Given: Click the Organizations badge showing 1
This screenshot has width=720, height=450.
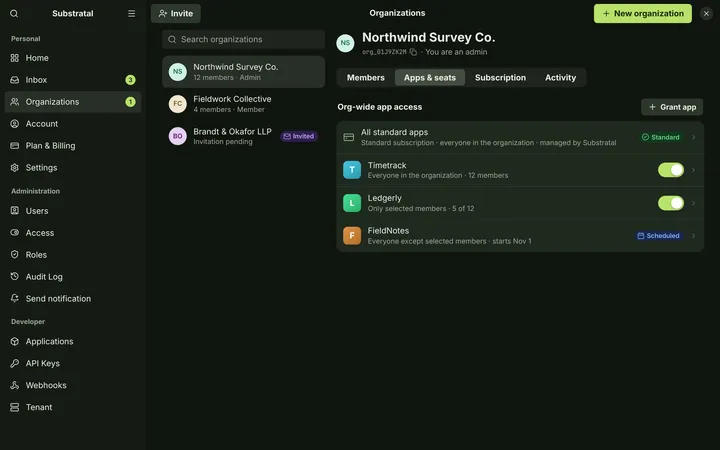Looking at the screenshot, I should coord(130,102).
